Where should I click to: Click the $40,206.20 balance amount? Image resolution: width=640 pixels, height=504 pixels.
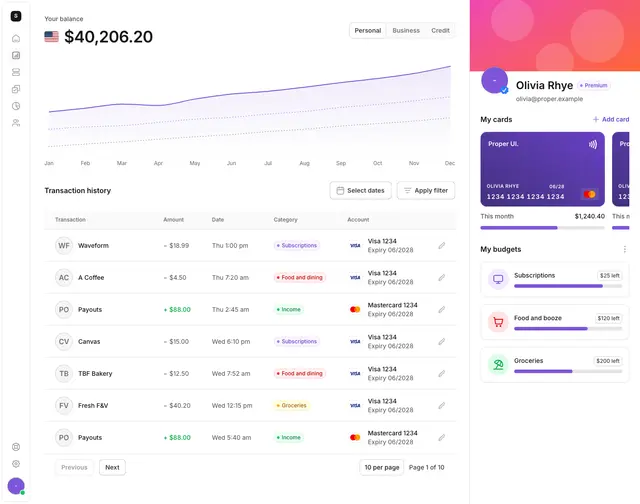[x=109, y=37]
